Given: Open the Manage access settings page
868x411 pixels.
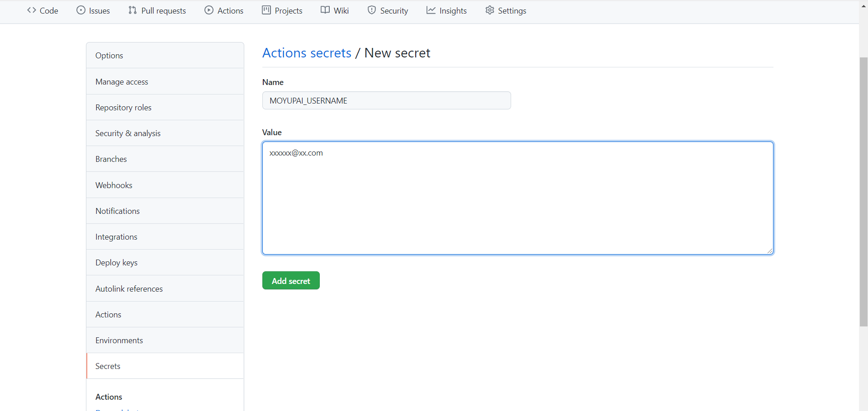Looking at the screenshot, I should click(122, 82).
